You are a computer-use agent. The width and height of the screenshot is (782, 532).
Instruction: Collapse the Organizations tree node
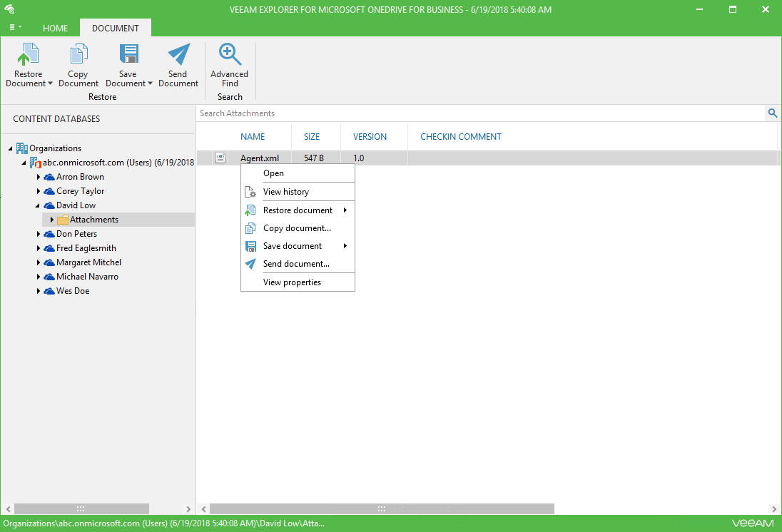click(10, 148)
